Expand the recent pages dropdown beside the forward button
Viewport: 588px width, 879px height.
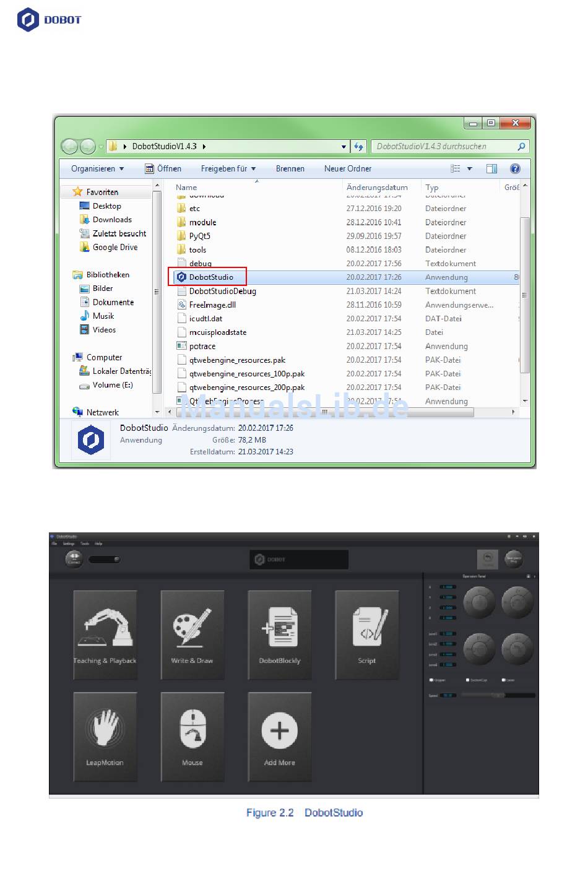coord(101,147)
